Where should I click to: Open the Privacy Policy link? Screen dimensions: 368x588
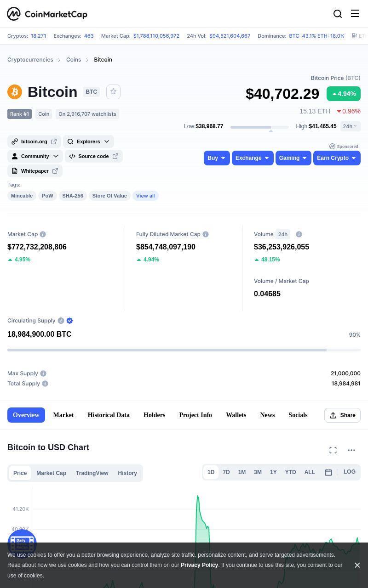click(x=199, y=565)
